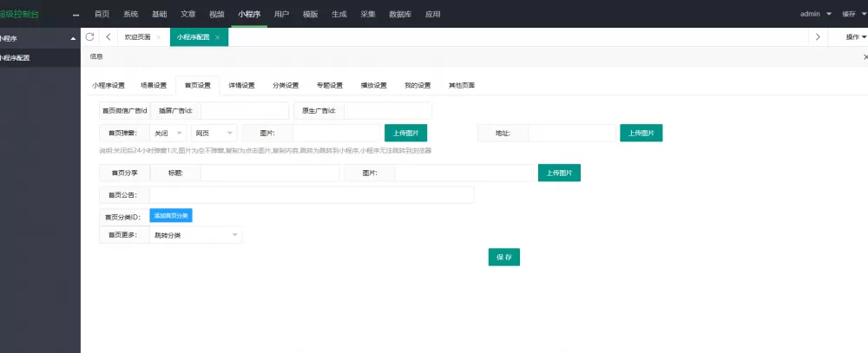
Task: Collapse the 小程序 sidebar group arrow
Action: [x=73, y=39]
